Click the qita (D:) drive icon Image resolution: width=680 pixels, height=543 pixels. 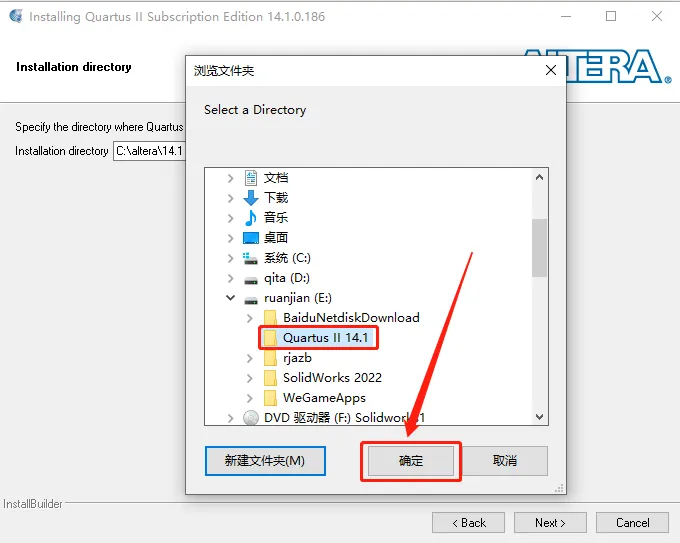point(251,281)
